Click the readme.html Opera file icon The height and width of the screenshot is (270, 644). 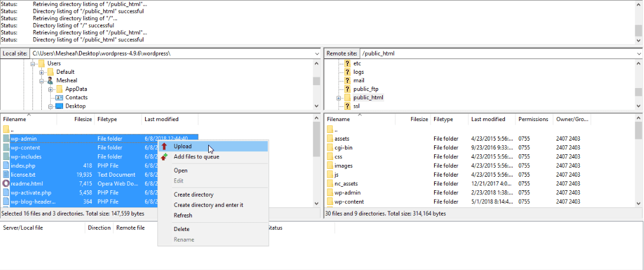6,184
